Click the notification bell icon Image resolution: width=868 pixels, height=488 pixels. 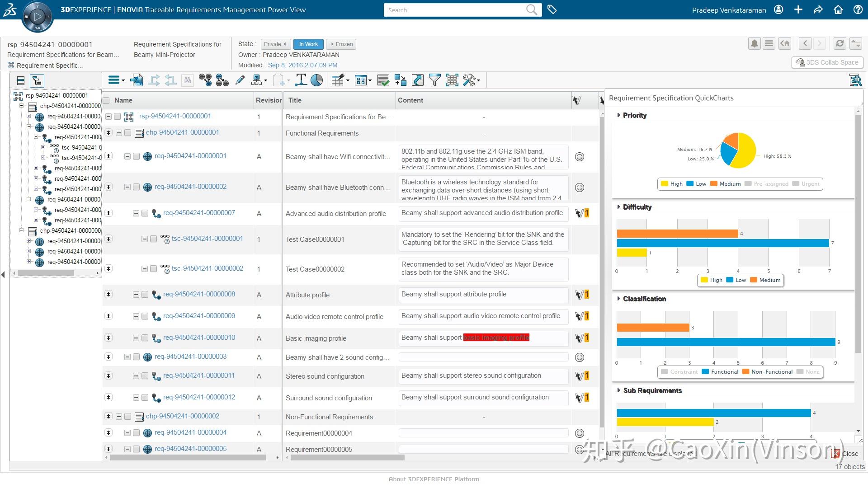pyautogui.click(x=754, y=43)
